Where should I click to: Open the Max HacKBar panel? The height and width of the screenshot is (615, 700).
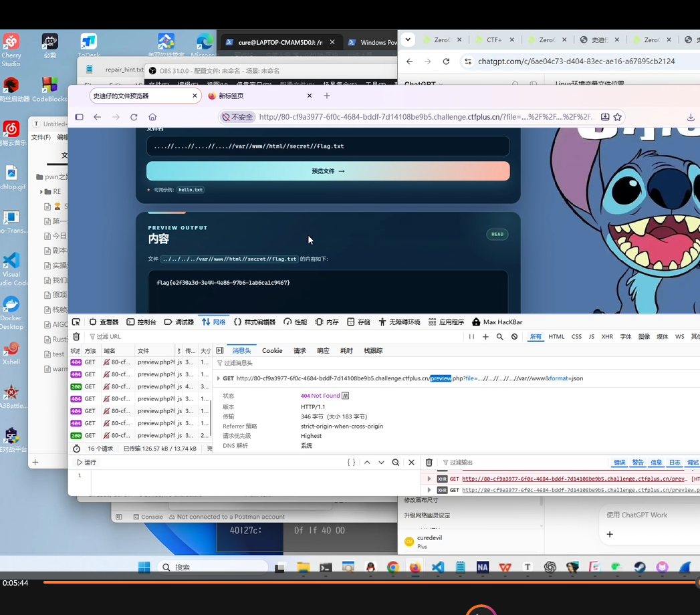[x=497, y=322]
